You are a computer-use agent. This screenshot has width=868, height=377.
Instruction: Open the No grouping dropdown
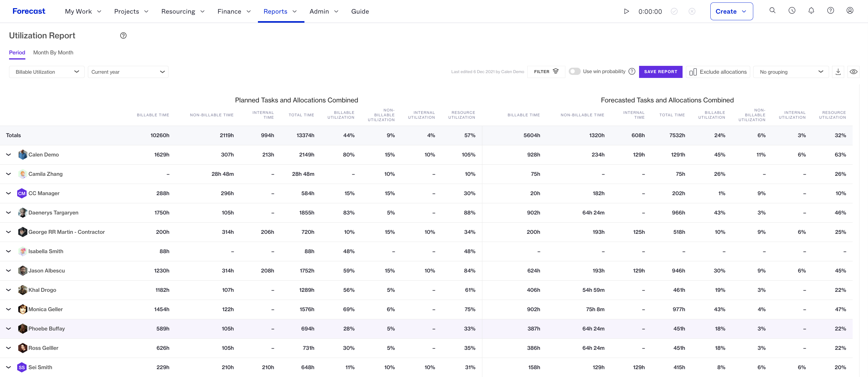click(x=790, y=72)
